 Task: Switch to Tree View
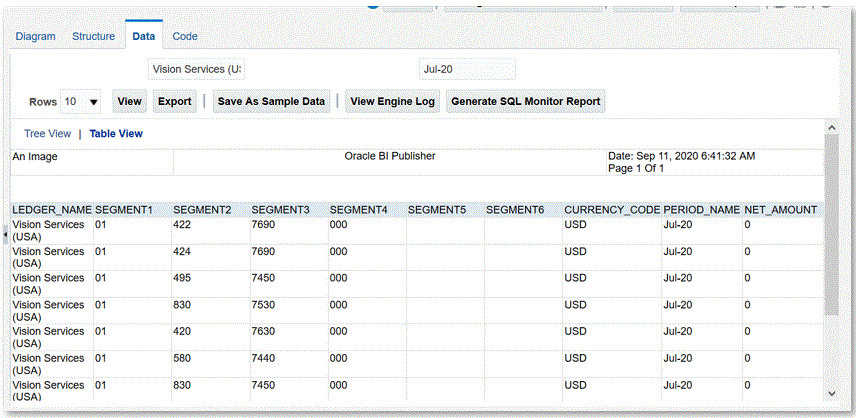(x=47, y=133)
